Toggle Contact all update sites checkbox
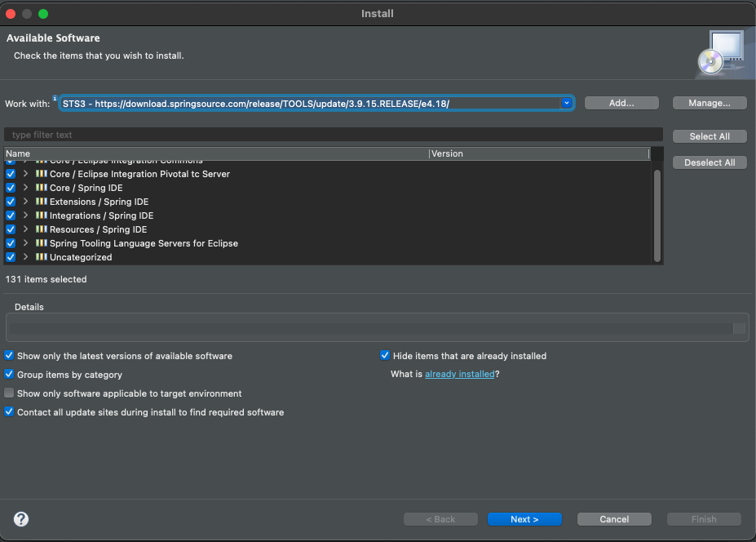The image size is (756, 542). pos(9,411)
